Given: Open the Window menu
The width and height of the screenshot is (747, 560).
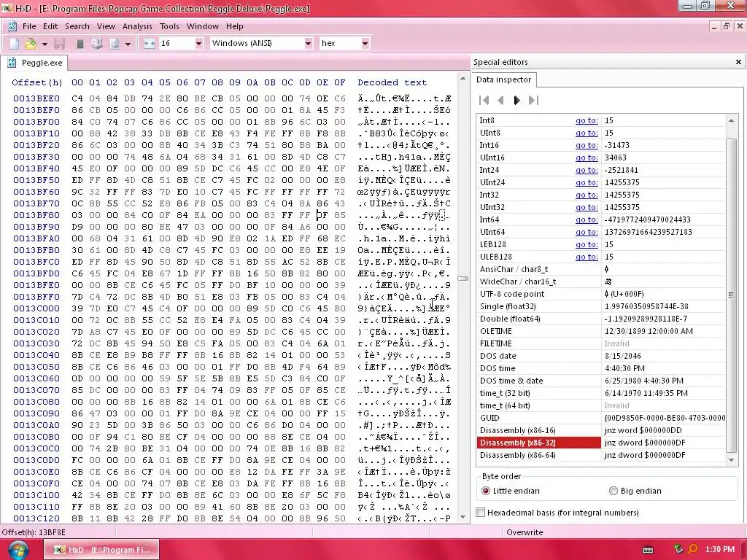Looking at the screenshot, I should coord(203,26).
